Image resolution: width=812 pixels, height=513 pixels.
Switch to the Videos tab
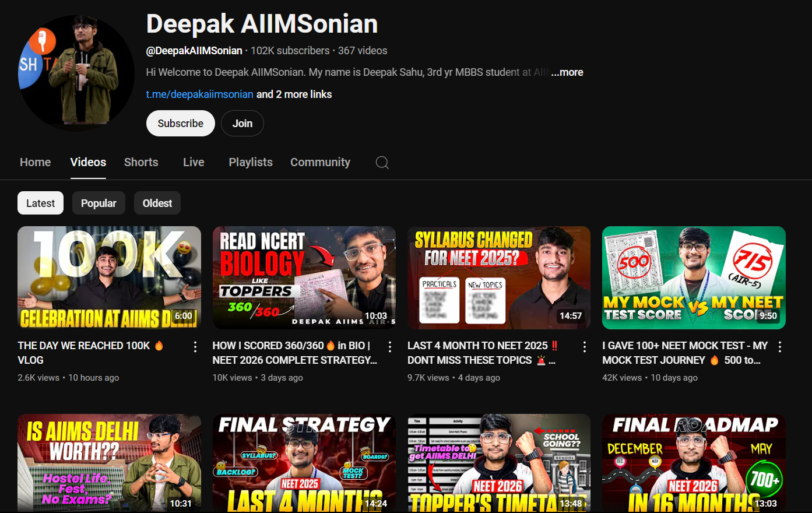pyautogui.click(x=88, y=162)
